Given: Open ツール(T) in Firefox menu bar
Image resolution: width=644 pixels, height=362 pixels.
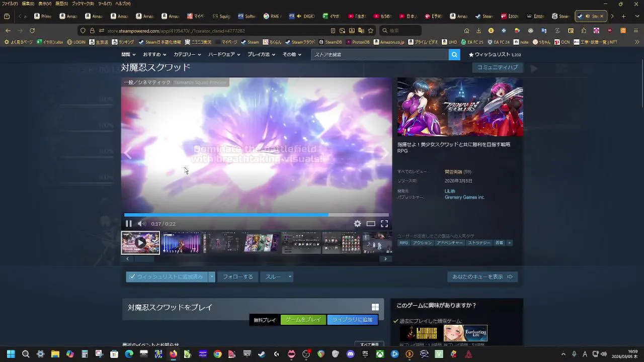Looking at the screenshot, I should pyautogui.click(x=105, y=4).
